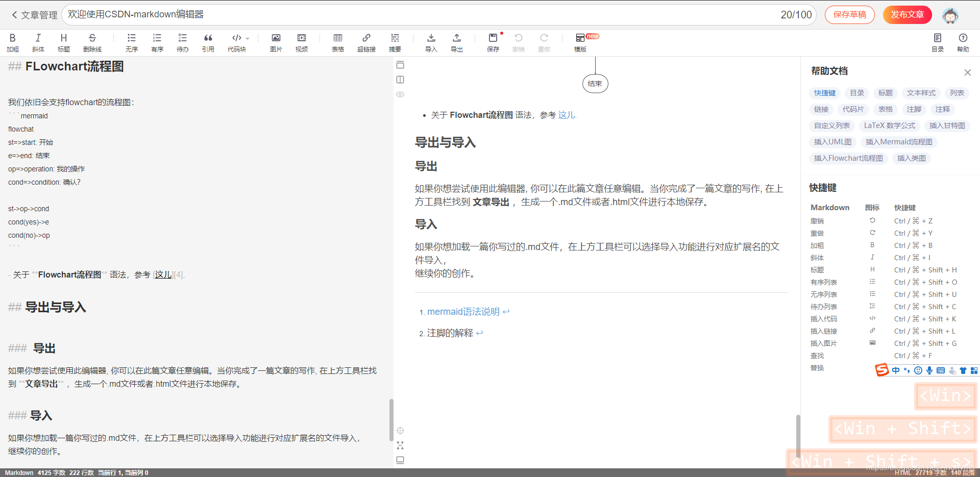980x477 pixels.
Task: Click the preview pane scrollbar
Action: 798,437
